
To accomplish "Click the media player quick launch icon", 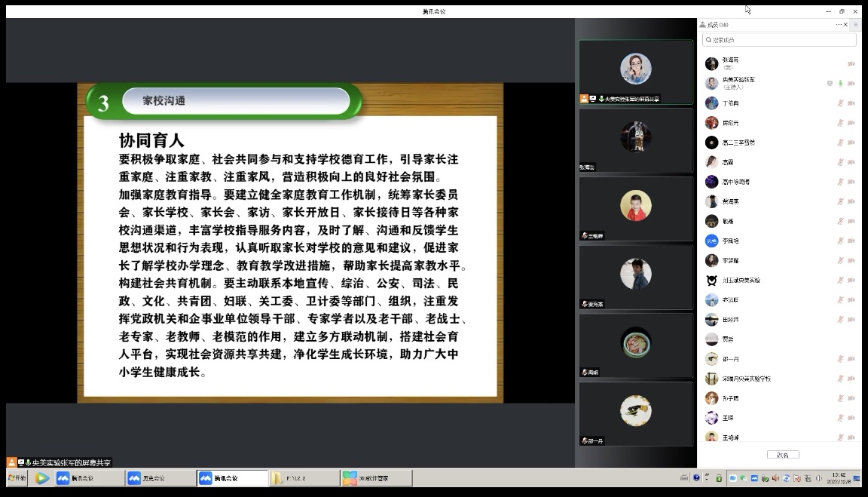I will (x=42, y=478).
